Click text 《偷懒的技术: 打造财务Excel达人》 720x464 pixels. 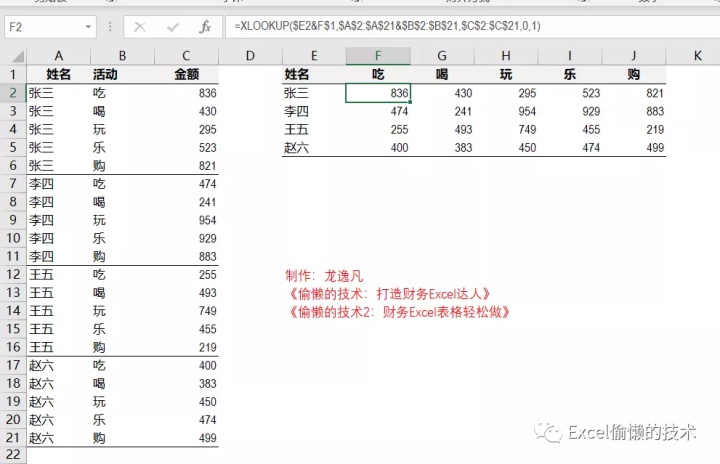[x=388, y=294]
